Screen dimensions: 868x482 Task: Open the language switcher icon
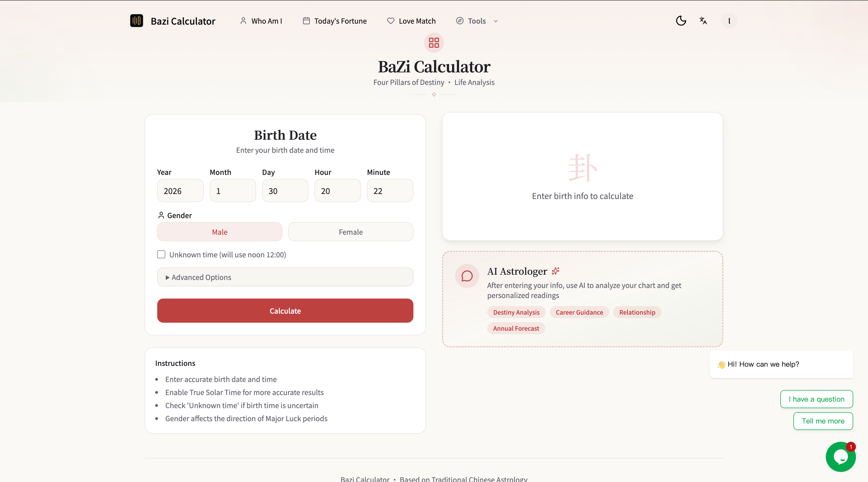point(703,21)
